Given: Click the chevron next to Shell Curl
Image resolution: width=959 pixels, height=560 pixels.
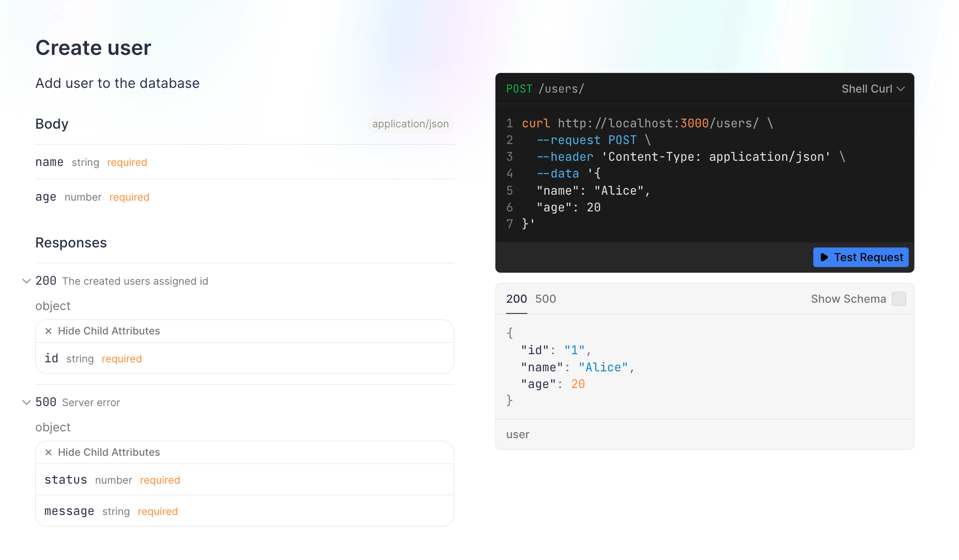Looking at the screenshot, I should click(900, 89).
